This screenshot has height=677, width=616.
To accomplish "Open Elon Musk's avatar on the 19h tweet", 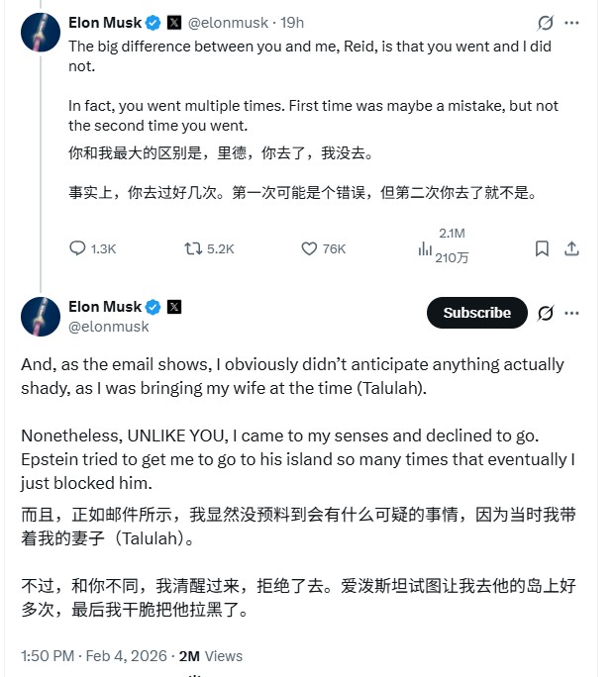I will pos(41,32).
